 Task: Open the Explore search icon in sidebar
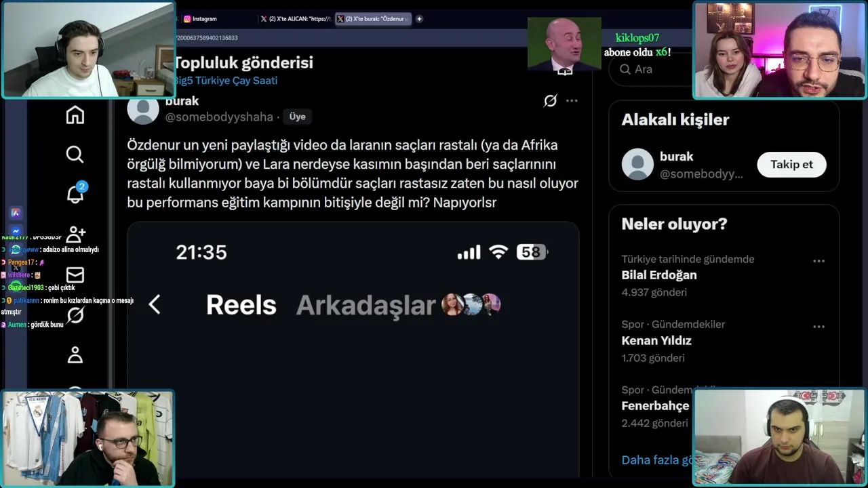click(x=75, y=155)
